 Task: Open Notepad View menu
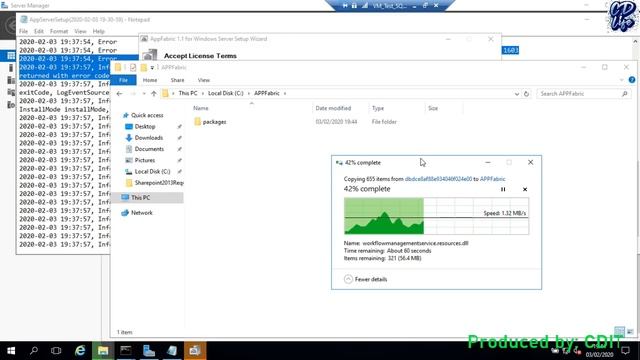coord(80,31)
